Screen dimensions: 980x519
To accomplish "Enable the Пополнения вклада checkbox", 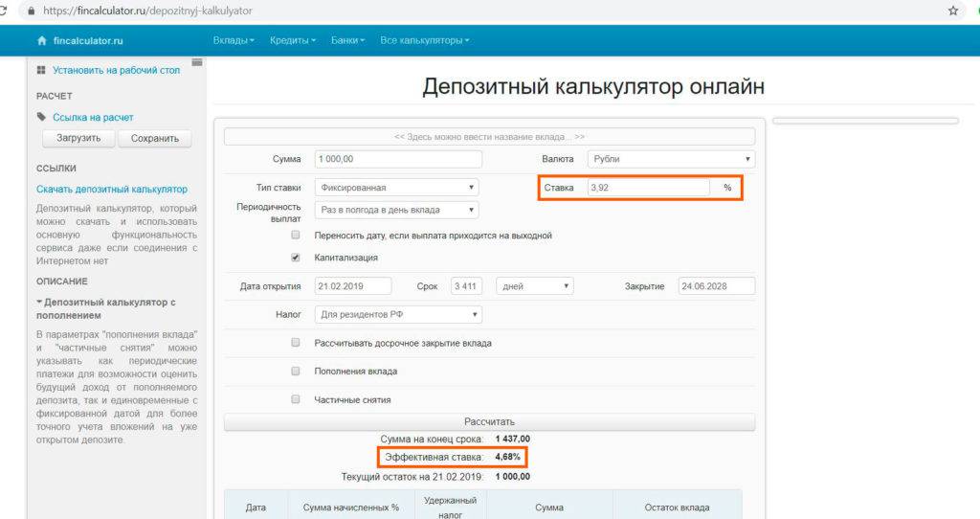I will (295, 371).
